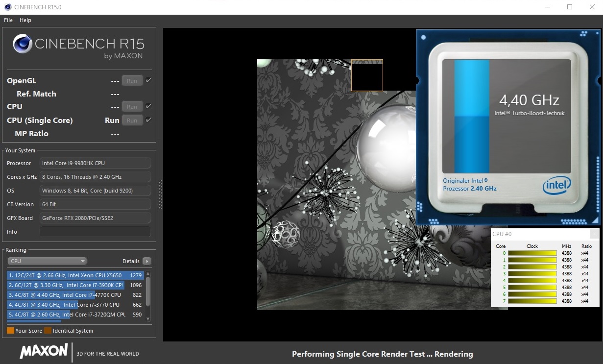Click the brown Identical System swatch
Image resolution: width=603 pixels, height=364 pixels.
click(48, 331)
